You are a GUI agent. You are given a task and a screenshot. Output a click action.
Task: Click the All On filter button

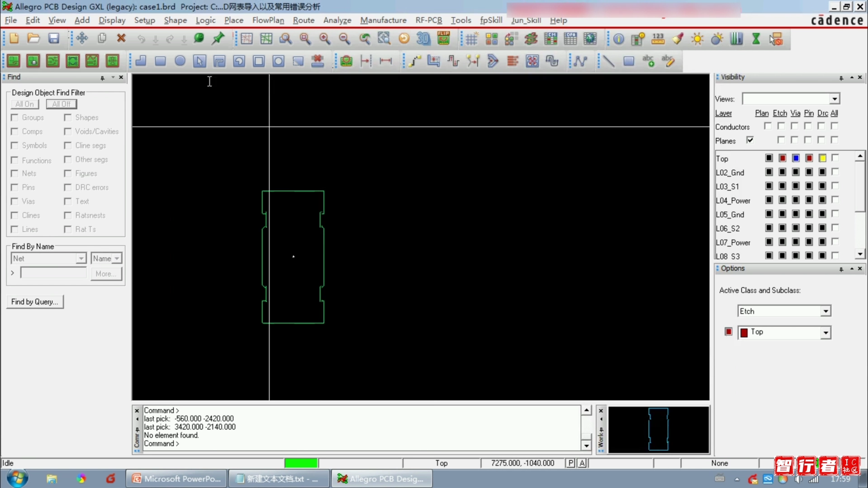pos(25,104)
